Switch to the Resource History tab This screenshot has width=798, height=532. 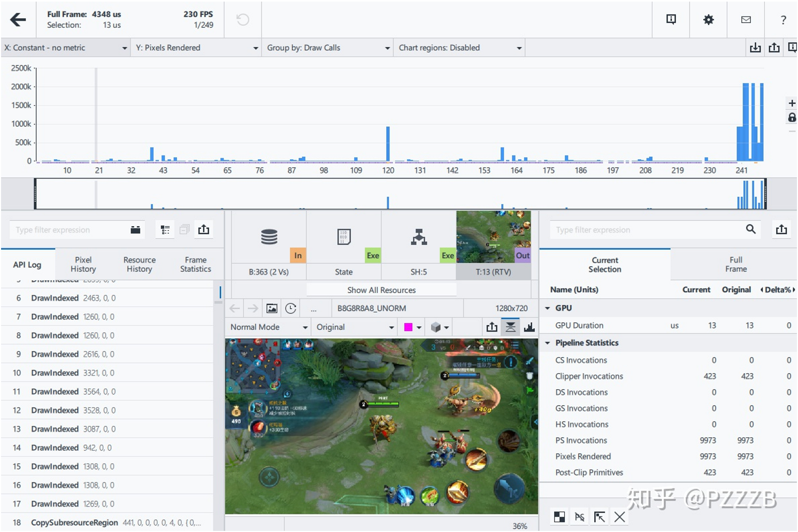pyautogui.click(x=139, y=265)
